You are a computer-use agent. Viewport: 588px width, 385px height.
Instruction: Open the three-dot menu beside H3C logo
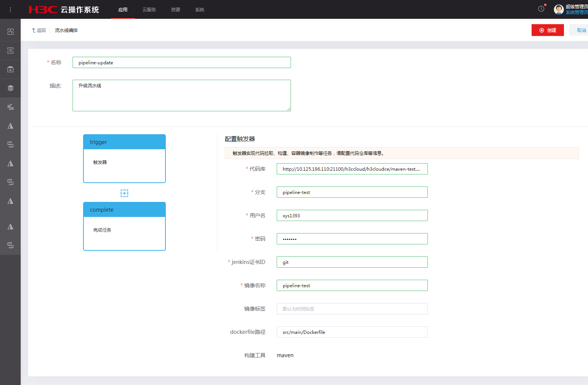[x=10, y=9]
